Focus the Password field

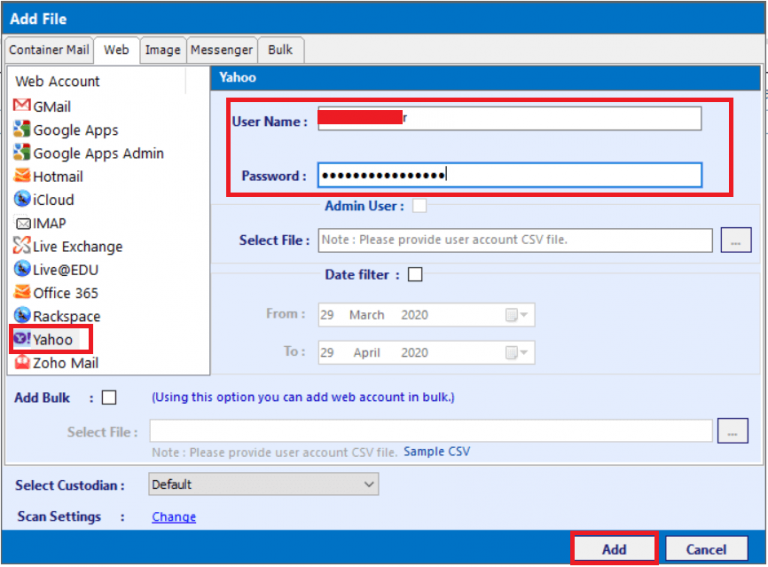(x=509, y=175)
